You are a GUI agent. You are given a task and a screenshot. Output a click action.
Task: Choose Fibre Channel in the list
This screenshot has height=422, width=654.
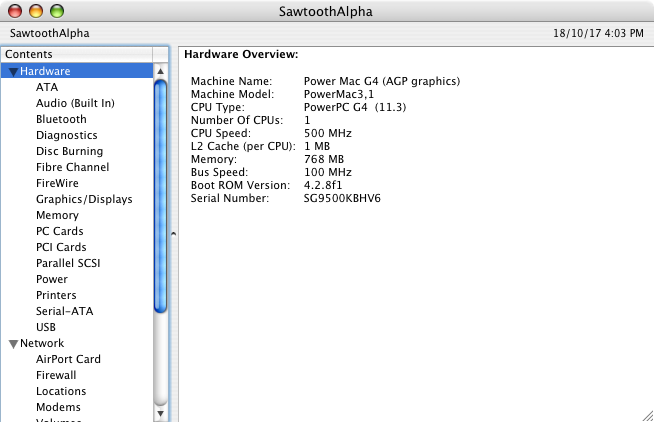[x=73, y=167]
